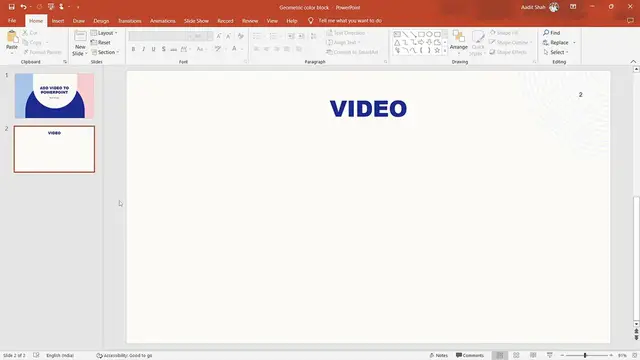Image resolution: width=640 pixels, height=360 pixels.
Task: Switch to Reading view
Action: (533, 356)
